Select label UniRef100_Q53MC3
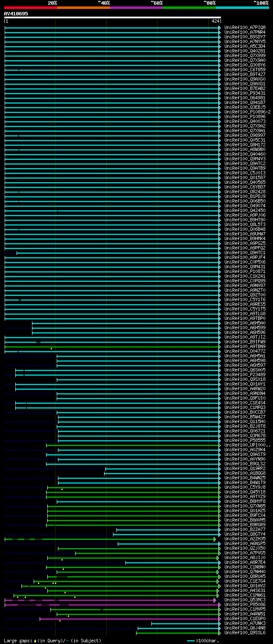The width and height of the screenshot is (273, 644). (245, 600)
